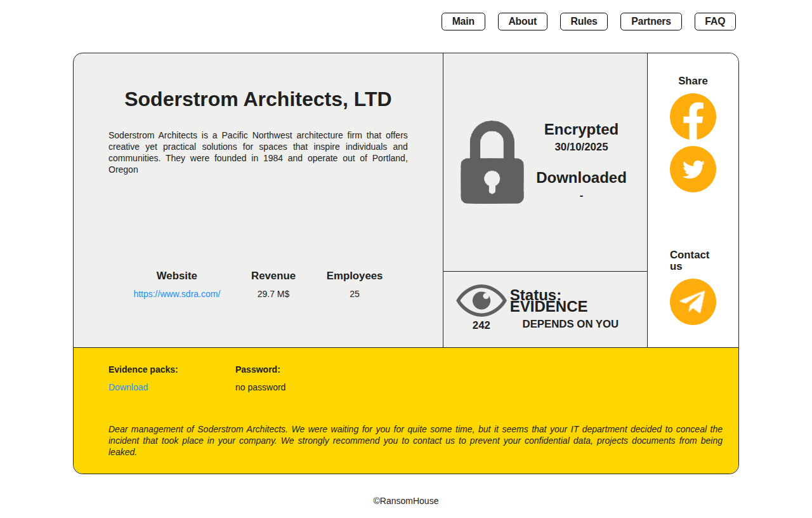Open the Telegram contact icon
This screenshot has width=812, height=518.
point(693,302)
